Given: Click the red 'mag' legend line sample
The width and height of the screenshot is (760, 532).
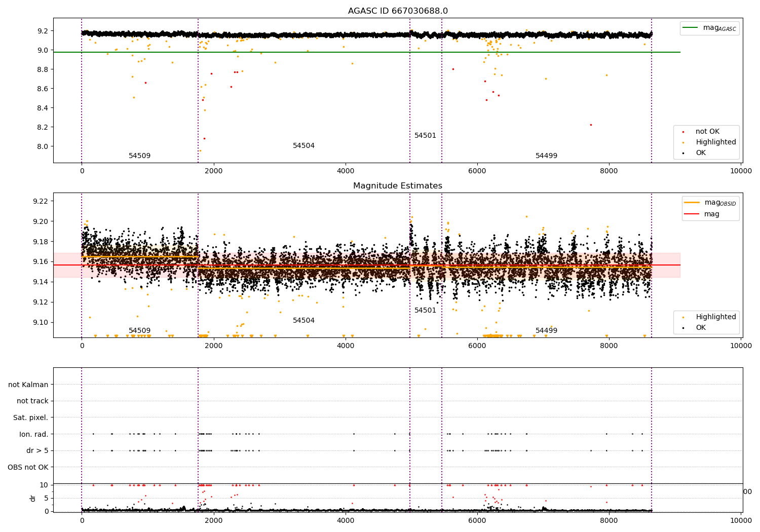Looking at the screenshot, I should [692, 214].
